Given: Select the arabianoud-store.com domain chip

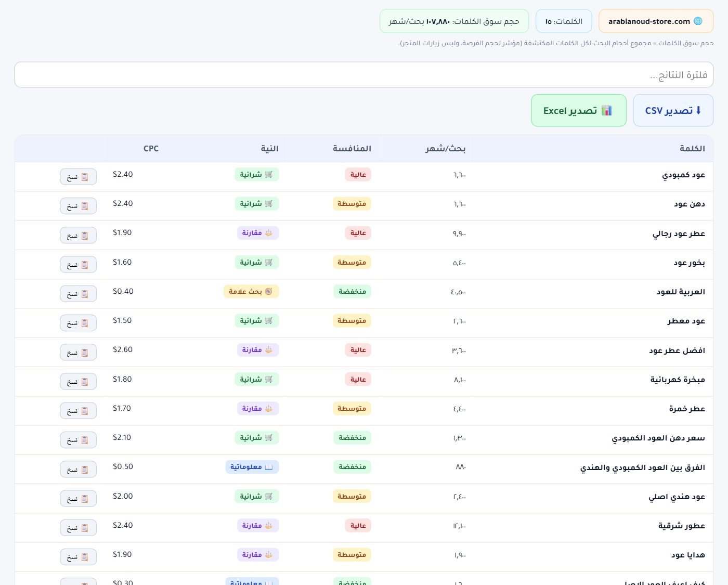Looking at the screenshot, I should click(656, 21).
